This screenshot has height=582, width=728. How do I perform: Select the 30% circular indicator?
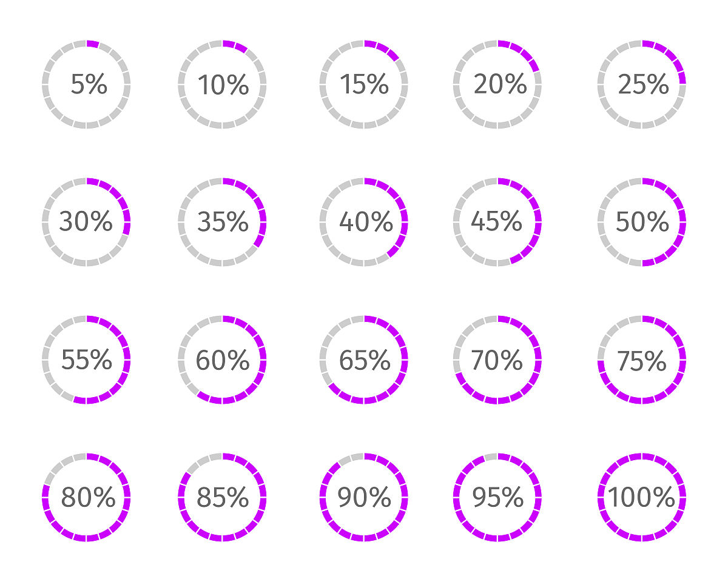pyautogui.click(x=86, y=222)
